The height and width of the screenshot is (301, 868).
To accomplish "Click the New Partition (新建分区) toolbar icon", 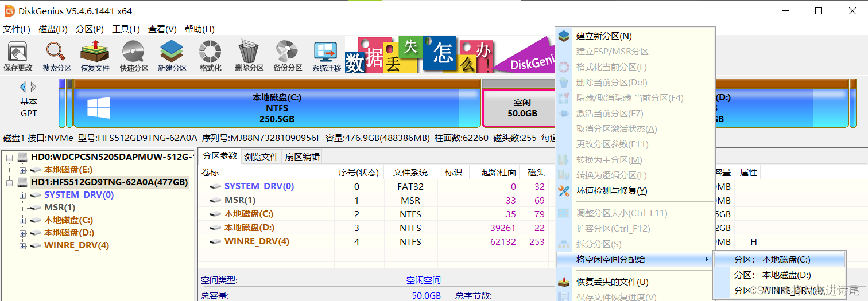I will click(172, 56).
